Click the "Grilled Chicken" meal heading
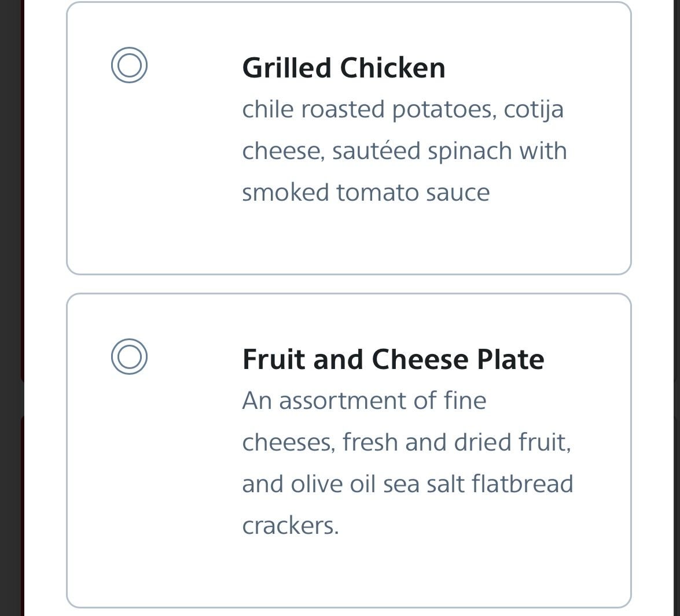Viewport: 680px width, 616px height. pyautogui.click(x=344, y=68)
